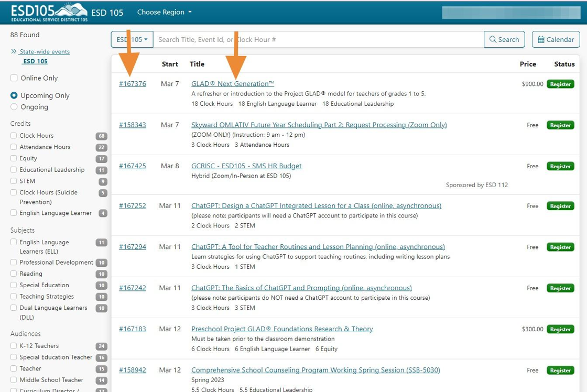Viewport: 587px width, 392px height.
Task: Check Middle School Teacher audience filter
Action: click(14, 379)
